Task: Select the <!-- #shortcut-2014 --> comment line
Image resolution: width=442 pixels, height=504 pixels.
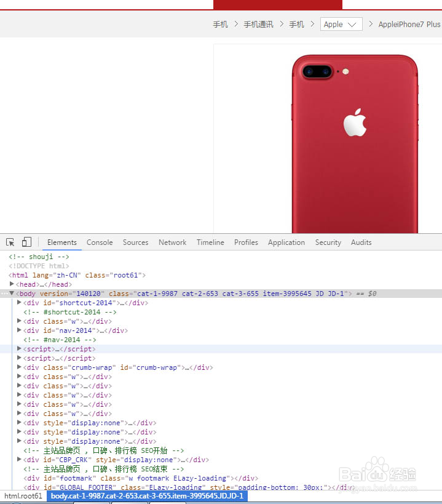Action: click(x=70, y=312)
